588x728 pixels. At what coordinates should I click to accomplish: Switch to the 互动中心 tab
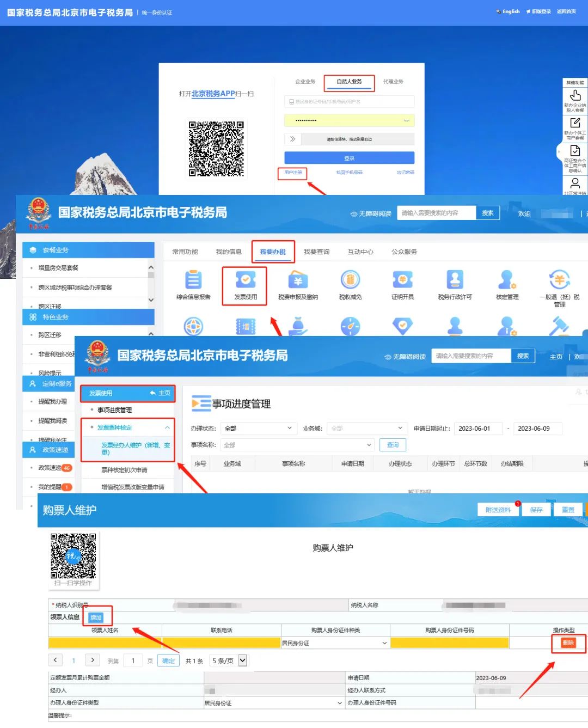pos(360,252)
